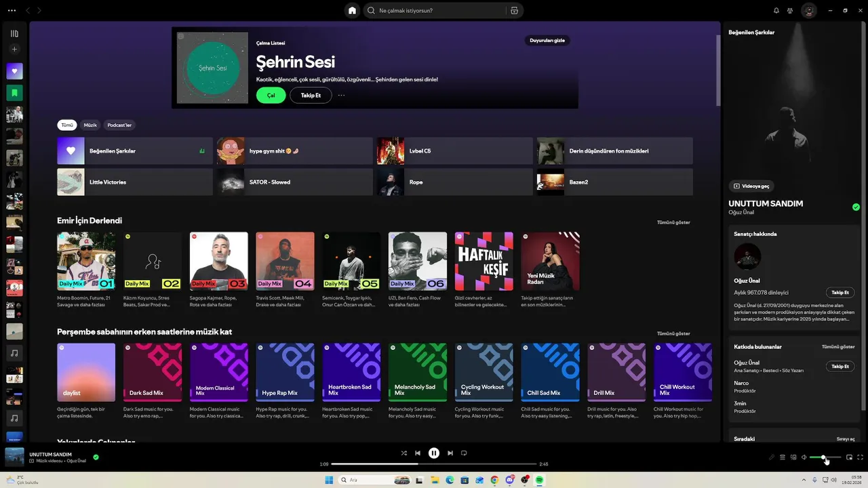This screenshot has height=488, width=868.
Task: Open Lvbel C5 tile
Action: (455, 151)
